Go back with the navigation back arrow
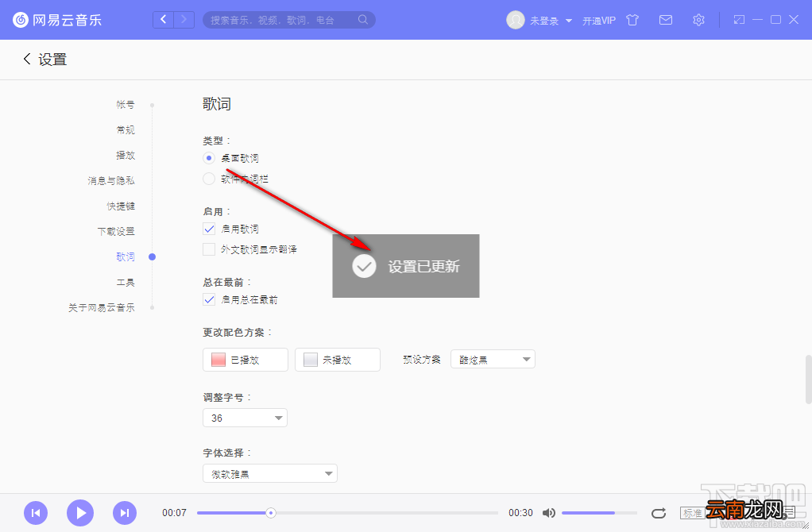The image size is (812, 532). pyautogui.click(x=164, y=20)
